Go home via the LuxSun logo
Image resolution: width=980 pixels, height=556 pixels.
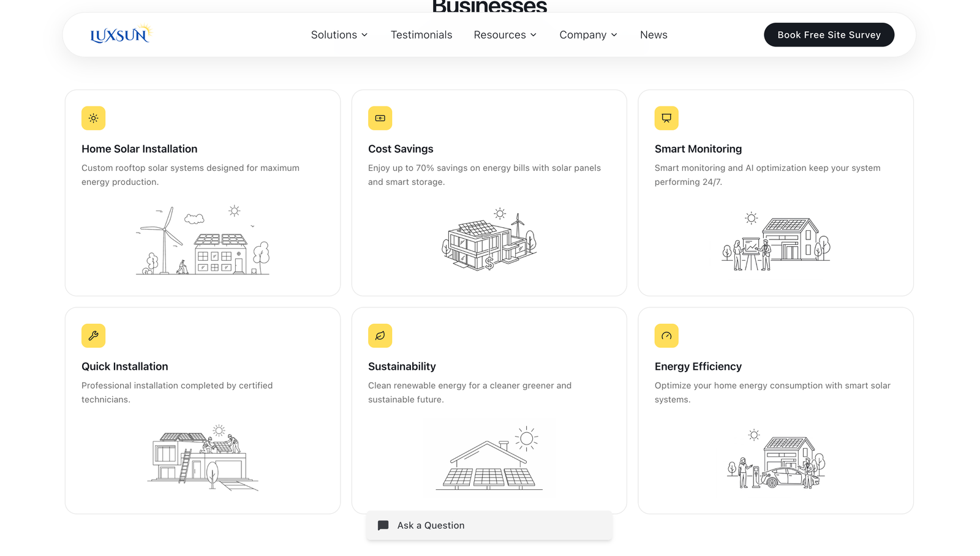pos(121,34)
